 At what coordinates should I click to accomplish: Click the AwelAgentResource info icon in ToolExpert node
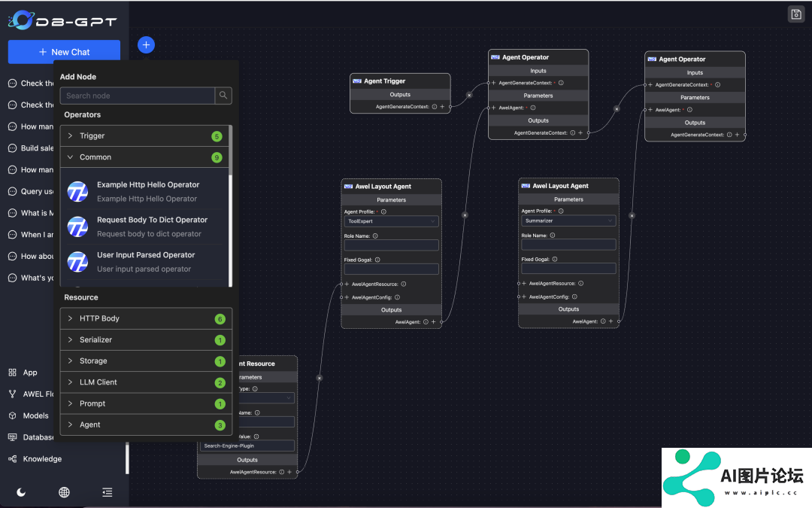[404, 284]
